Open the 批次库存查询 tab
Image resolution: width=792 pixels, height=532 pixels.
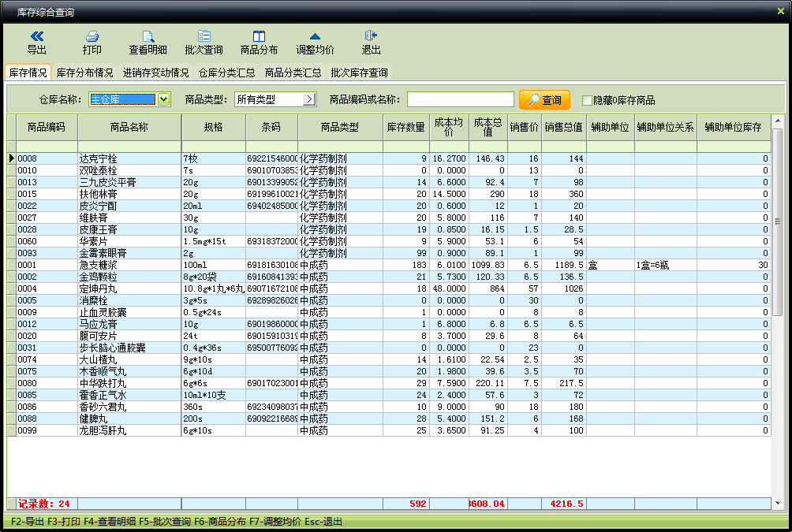click(359, 73)
